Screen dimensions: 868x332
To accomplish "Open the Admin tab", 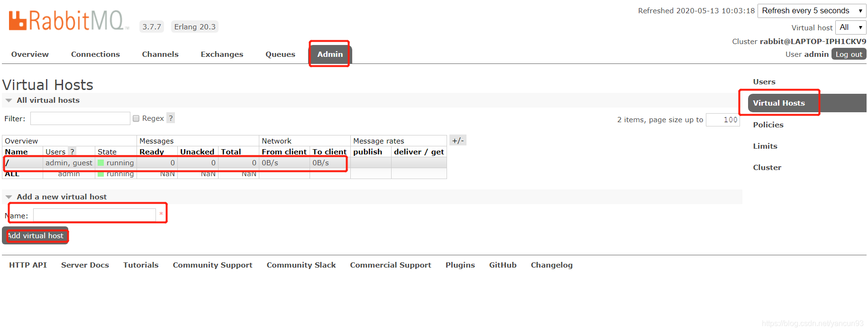I will (x=330, y=54).
